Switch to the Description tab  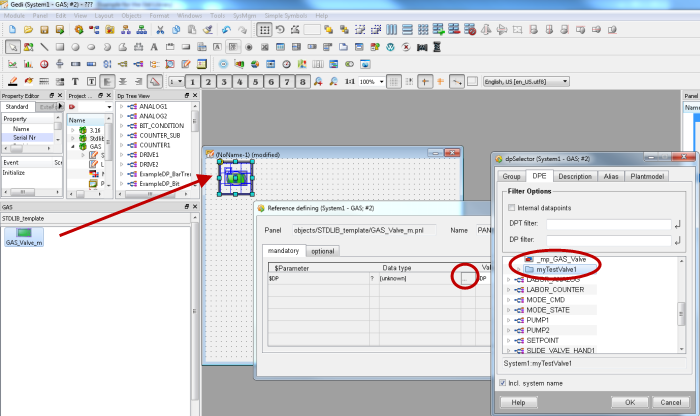574,176
